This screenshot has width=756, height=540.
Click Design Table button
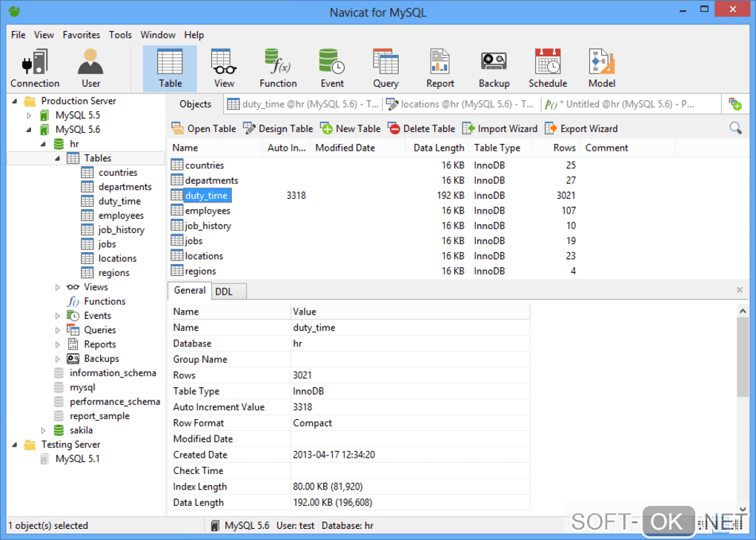click(x=278, y=129)
